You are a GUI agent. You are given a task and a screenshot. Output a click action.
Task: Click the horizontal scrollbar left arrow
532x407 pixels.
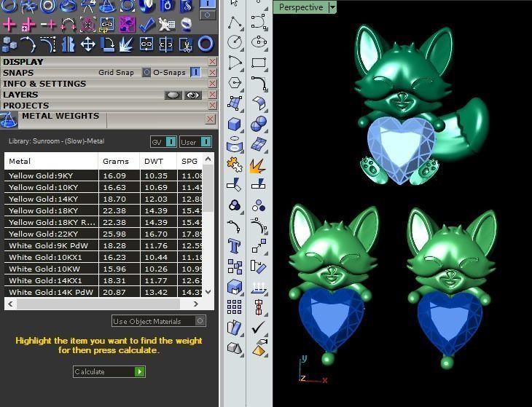pos(10,304)
